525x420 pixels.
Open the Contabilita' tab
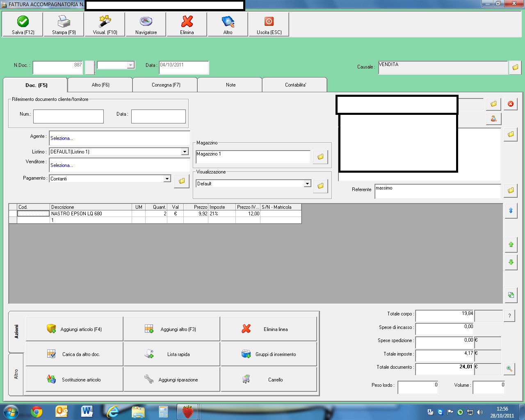click(295, 85)
